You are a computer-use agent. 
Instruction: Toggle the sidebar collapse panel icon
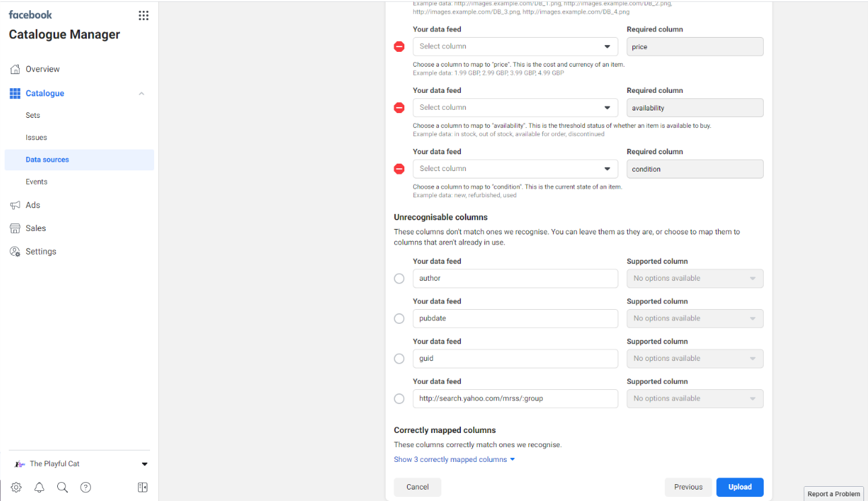pyautogui.click(x=143, y=488)
